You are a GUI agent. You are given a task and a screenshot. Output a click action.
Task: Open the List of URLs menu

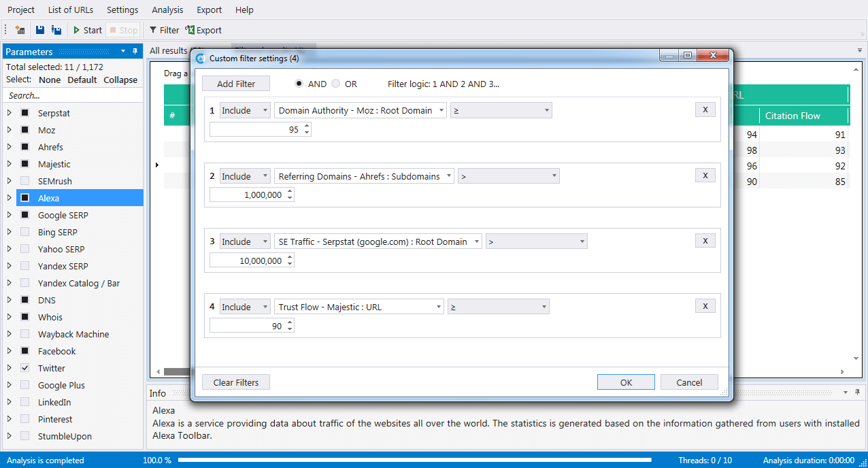click(71, 10)
